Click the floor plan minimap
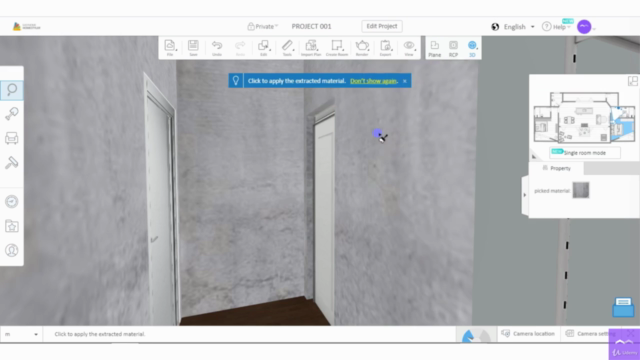This screenshot has height=360, width=640. [584, 118]
